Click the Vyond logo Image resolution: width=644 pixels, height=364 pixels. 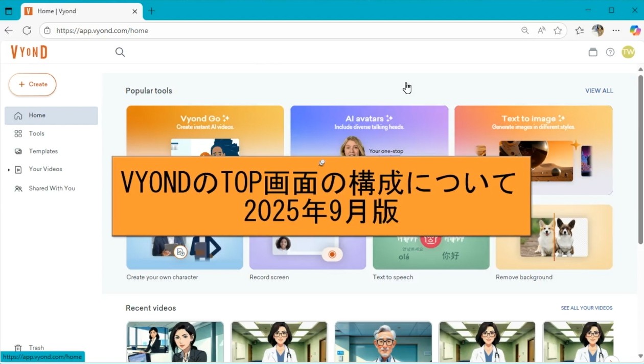coord(29,52)
